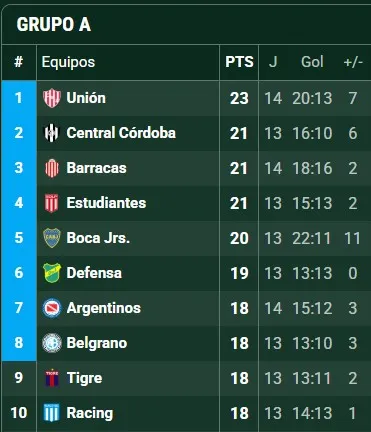This screenshot has height=432, width=371.
Task: Click the blue position 1 cell
Action: (x=19, y=98)
